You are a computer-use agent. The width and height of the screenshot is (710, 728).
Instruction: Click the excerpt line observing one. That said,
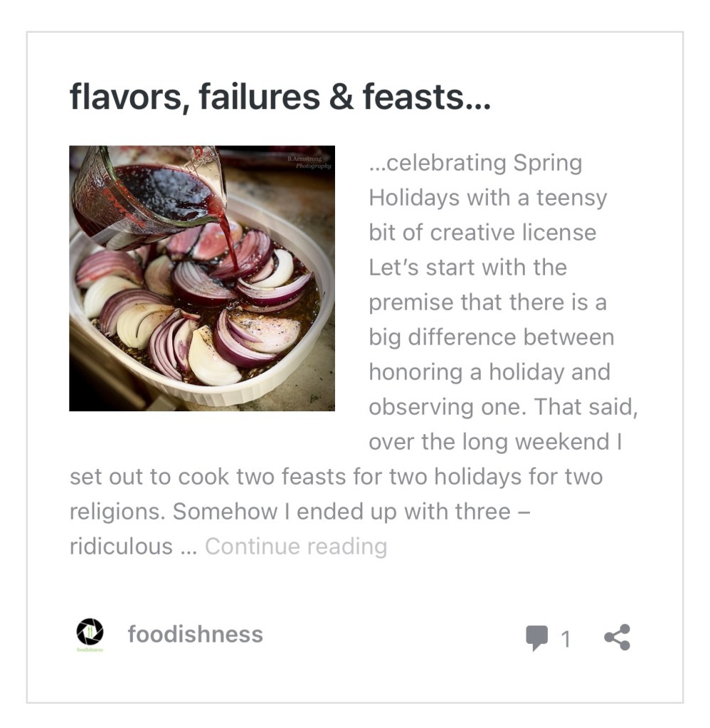503,406
